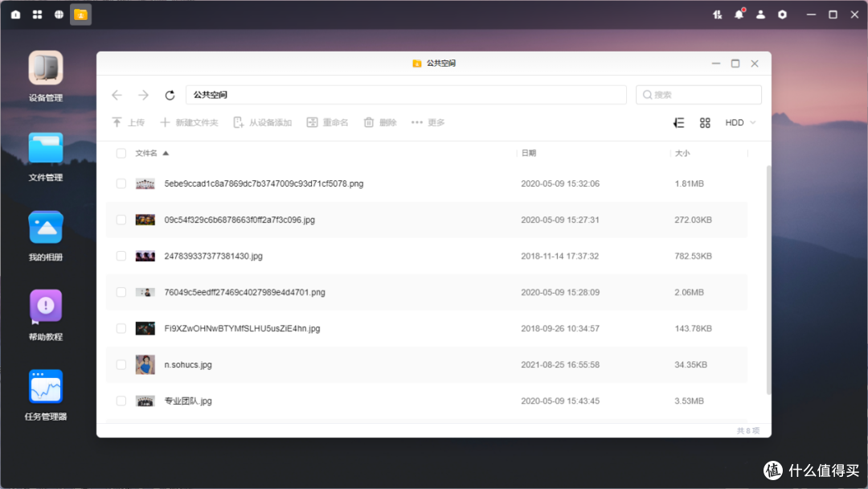Select thumbnail of 247839337377381430.jpg
Image resolution: width=868 pixels, height=489 pixels.
pos(145,256)
